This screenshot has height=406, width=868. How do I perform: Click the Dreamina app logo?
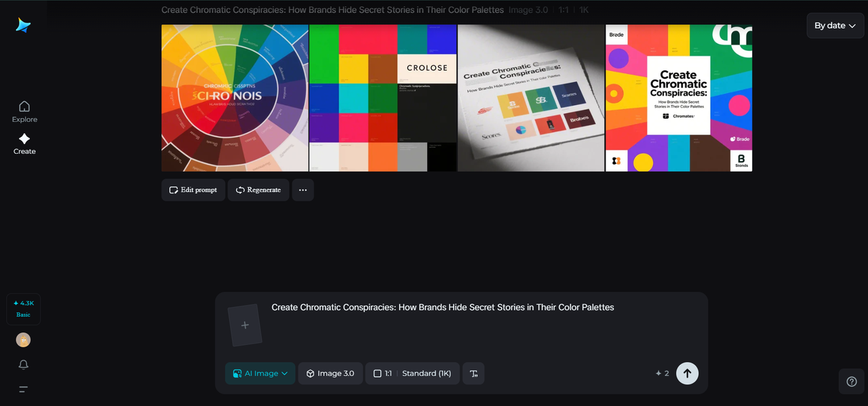24,24
